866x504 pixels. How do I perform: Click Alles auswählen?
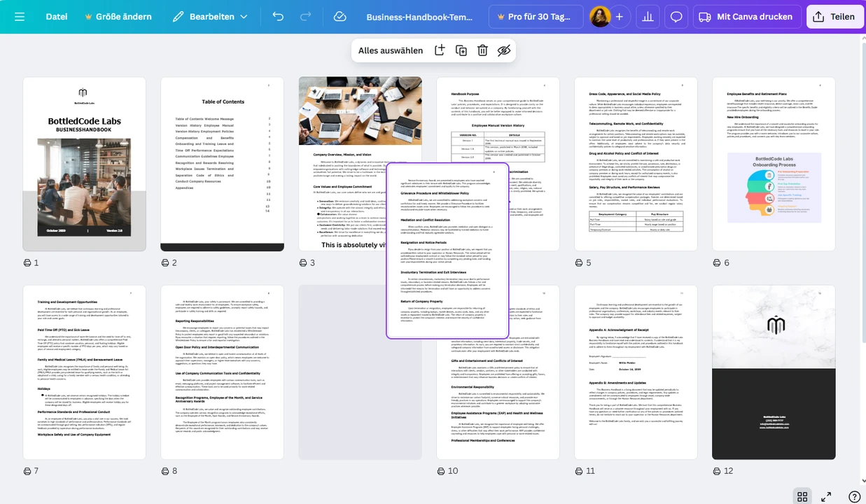[x=391, y=50]
